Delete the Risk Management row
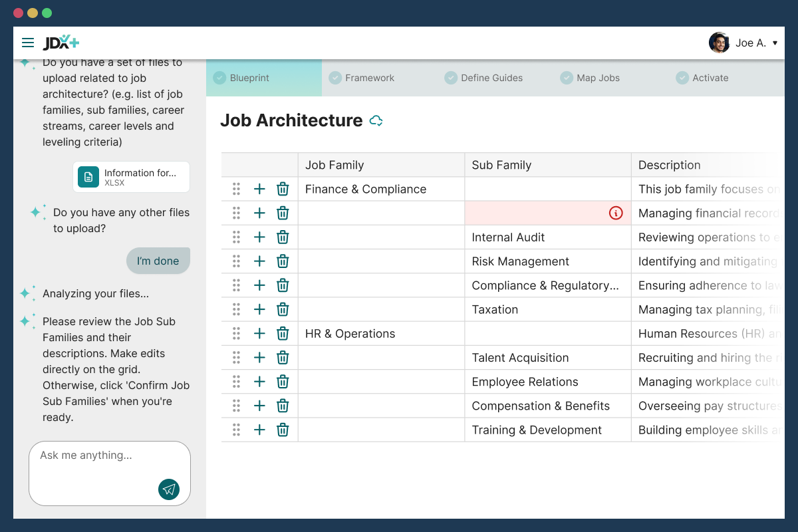Screen dimensions: 798x532 tap(283, 261)
